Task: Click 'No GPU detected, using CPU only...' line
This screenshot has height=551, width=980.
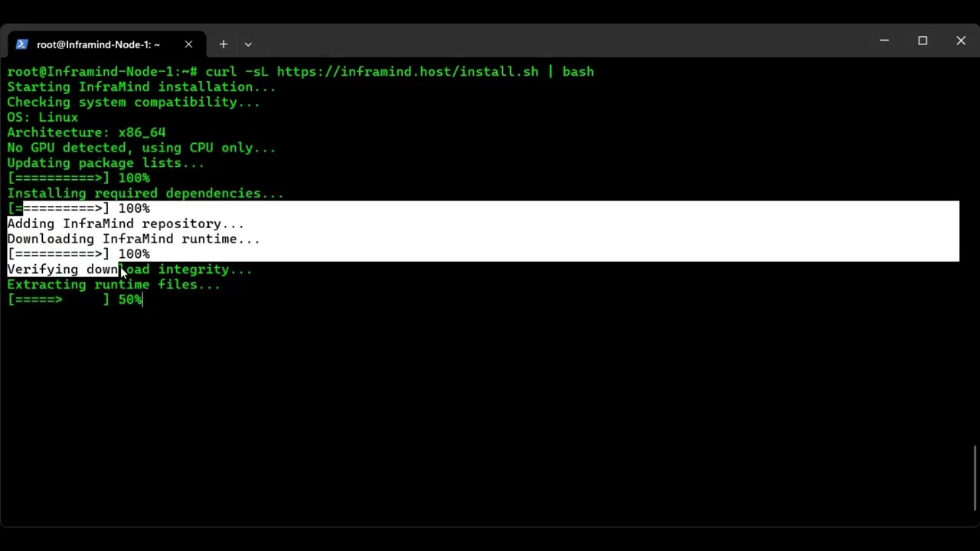Action: [142, 148]
